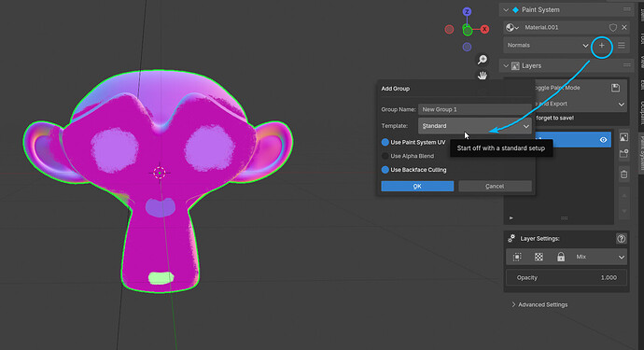Expand the layer list filter triangle
This screenshot has height=350, width=644.
[x=511, y=218]
